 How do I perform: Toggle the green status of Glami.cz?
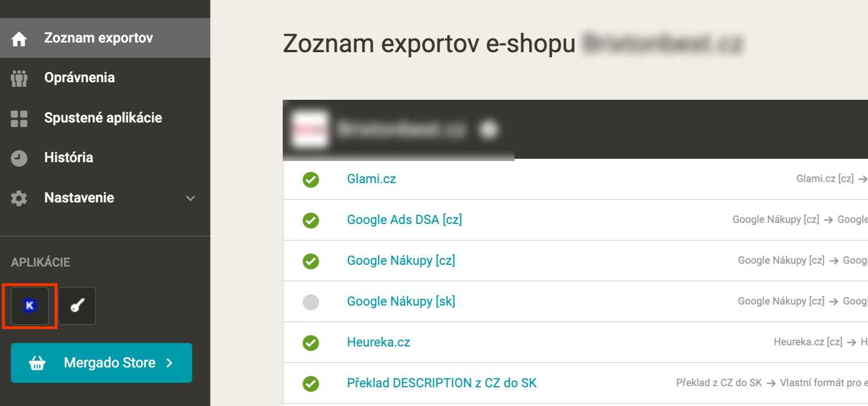point(310,179)
